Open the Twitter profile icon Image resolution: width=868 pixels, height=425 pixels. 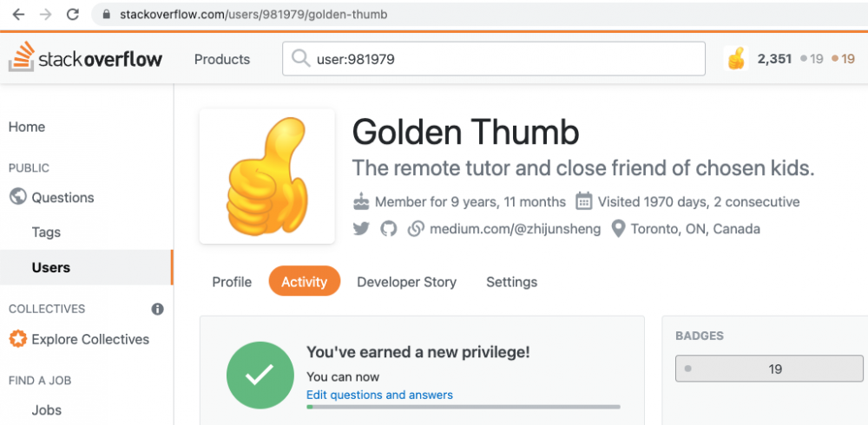coord(362,229)
